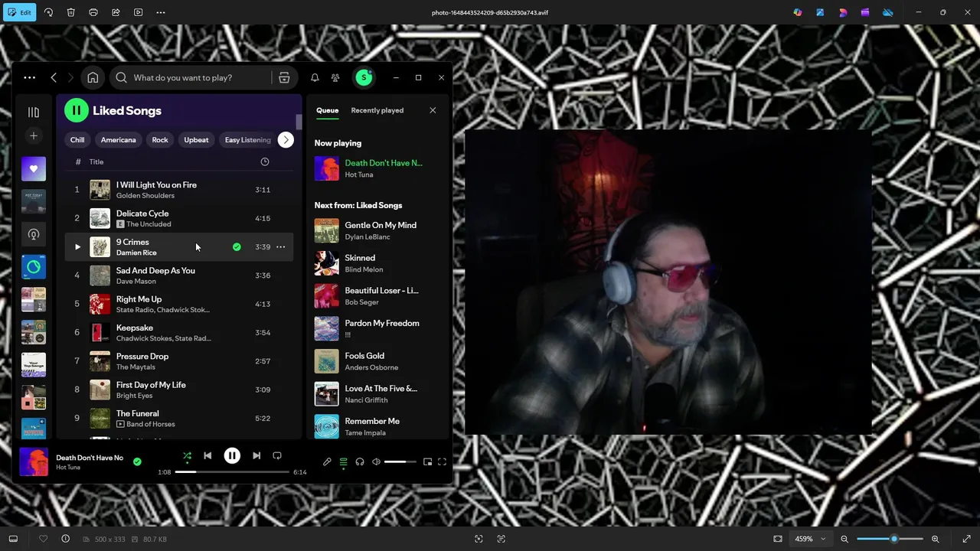Pause playback in the player bar

(232, 455)
